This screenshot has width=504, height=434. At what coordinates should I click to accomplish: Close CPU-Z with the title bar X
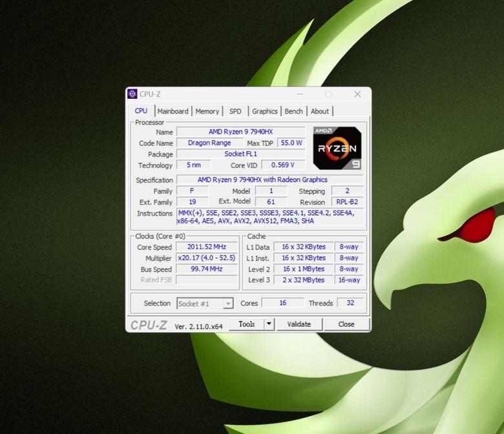click(357, 94)
